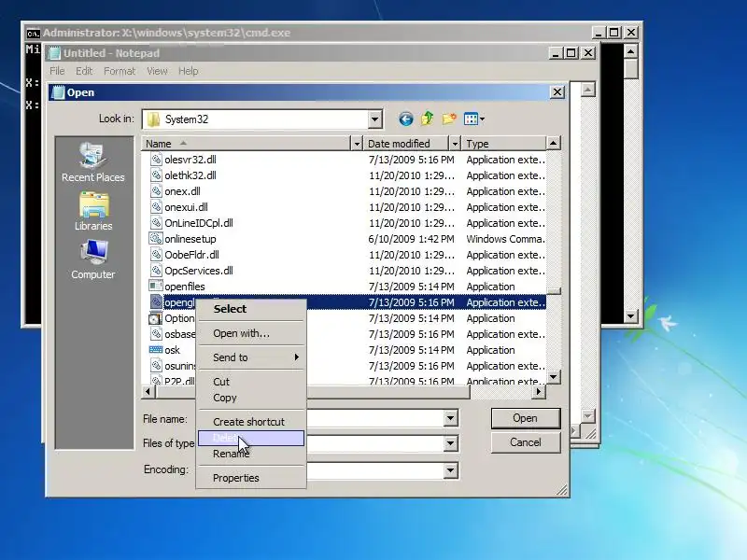
Task: Sort by the Date modified column header
Action: (x=406, y=144)
